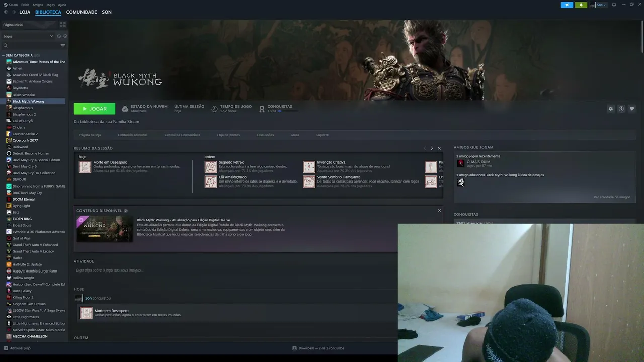644x362 pixels.
Task: Open the Steam menu
Action: pyautogui.click(x=13, y=5)
